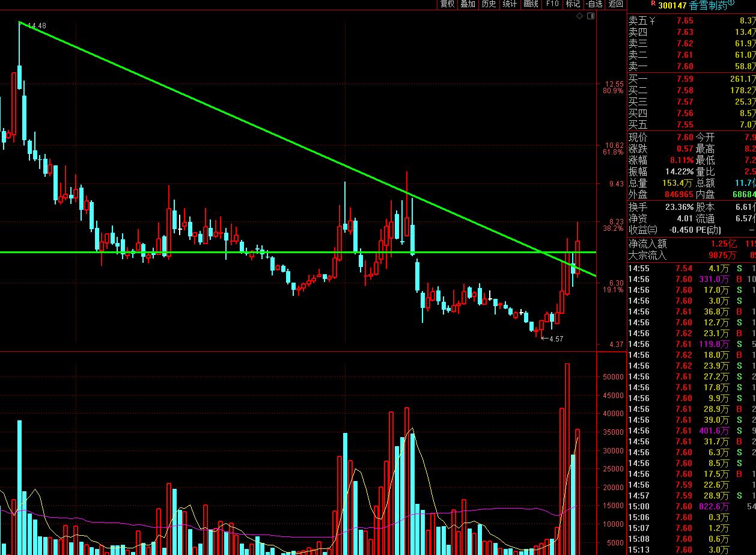Click the 涨幅 value 8.11%
756x555 pixels.
click(682, 160)
